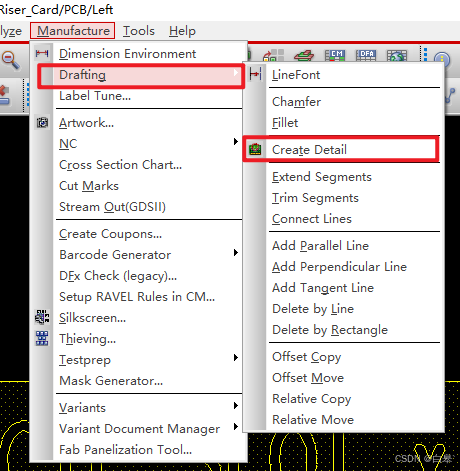Image resolution: width=460 pixels, height=471 pixels.
Task: Click the LineFont icon
Action: 255,74
